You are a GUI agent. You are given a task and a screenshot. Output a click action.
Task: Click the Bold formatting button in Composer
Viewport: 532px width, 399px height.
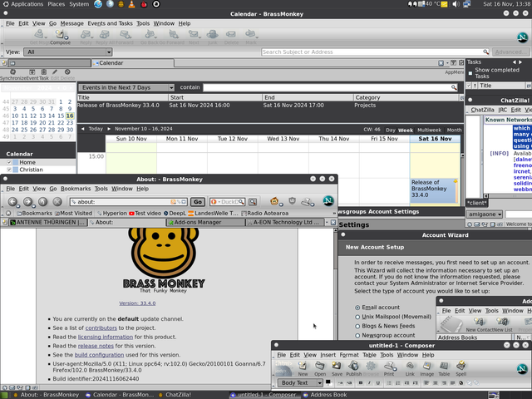pos(361,383)
